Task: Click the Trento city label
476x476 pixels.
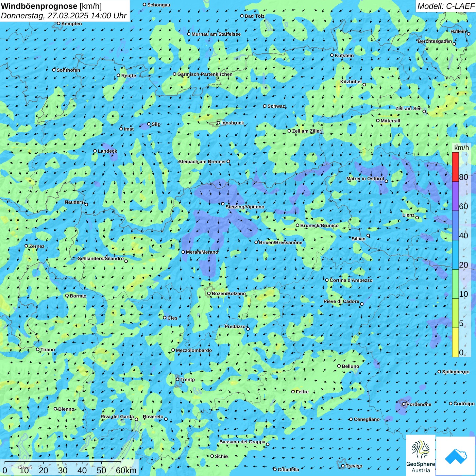Action: coord(188,379)
